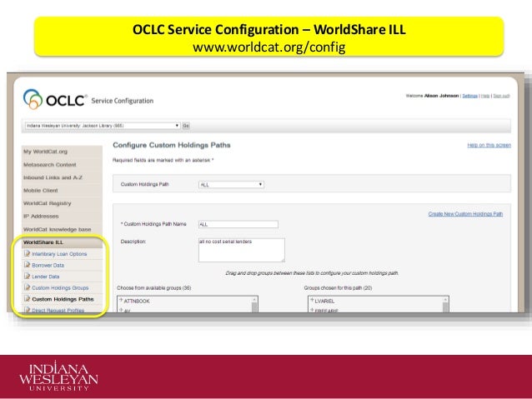Click edit icon beside Interlibrary Loan Options

click(28, 253)
